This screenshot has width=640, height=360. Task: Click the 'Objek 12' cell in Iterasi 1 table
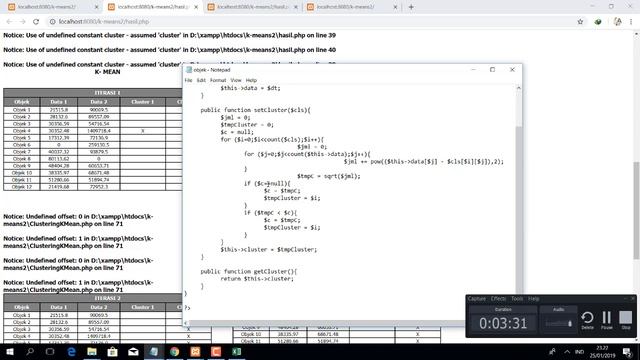[22, 187]
